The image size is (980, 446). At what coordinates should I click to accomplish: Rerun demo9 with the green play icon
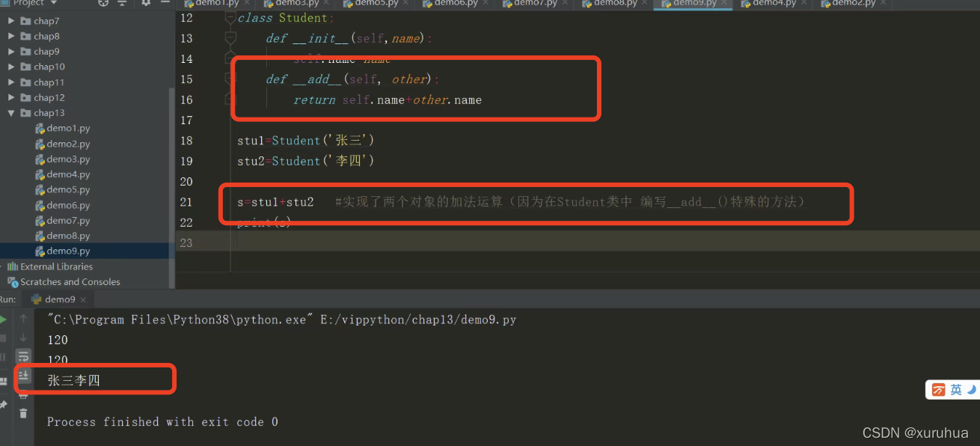[x=3, y=320]
